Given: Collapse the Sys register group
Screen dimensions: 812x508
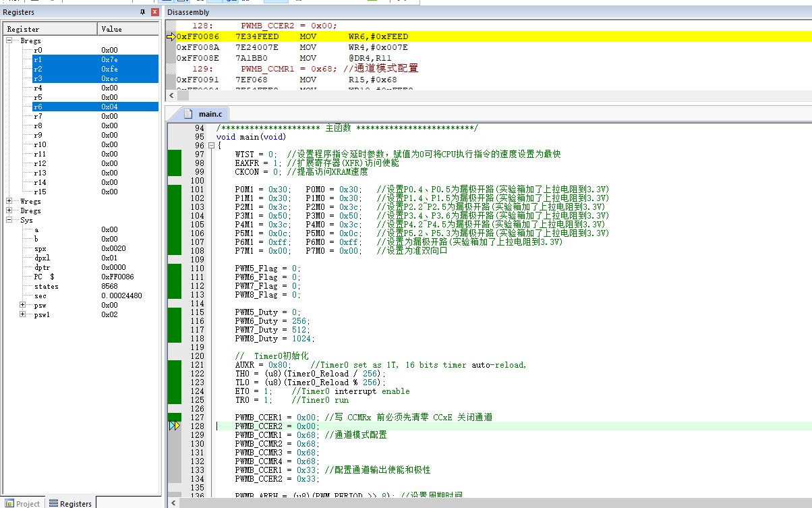Looking at the screenshot, I should [x=10, y=220].
